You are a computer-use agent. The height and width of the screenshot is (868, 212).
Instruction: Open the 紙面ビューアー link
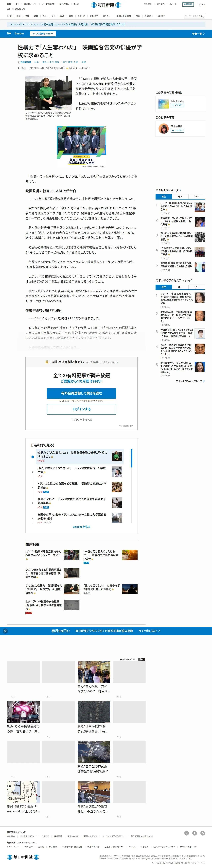(x=30, y=4)
